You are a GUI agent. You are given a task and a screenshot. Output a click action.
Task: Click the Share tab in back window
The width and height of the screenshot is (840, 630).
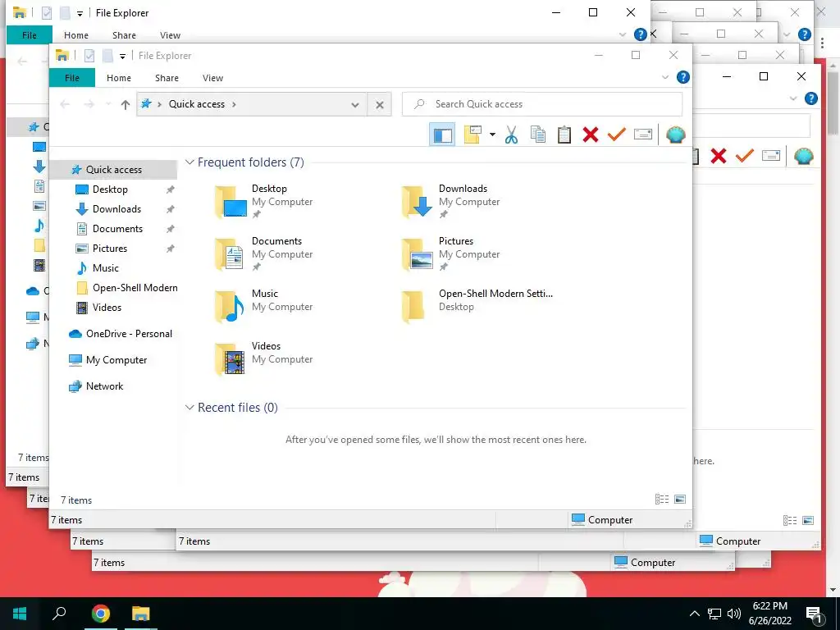point(124,35)
